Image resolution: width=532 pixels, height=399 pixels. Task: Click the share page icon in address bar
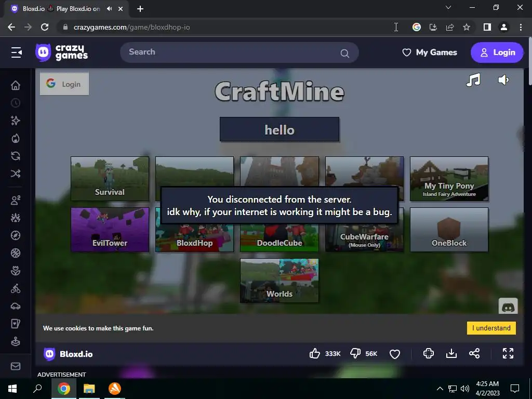click(450, 27)
